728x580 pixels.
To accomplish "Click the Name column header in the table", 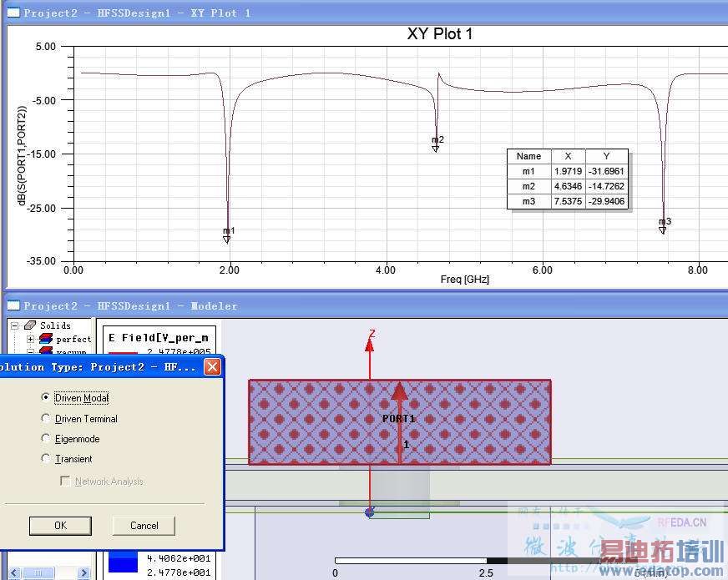I will [x=528, y=156].
